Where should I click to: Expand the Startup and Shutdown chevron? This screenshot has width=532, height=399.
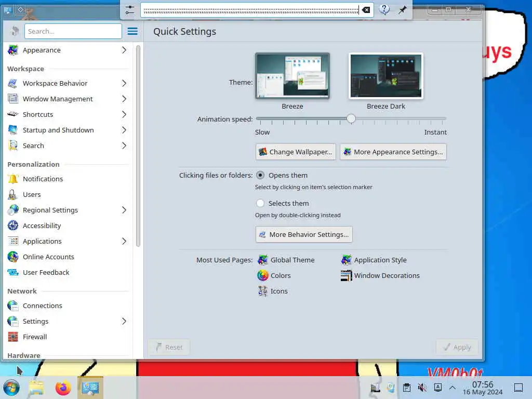coord(124,130)
